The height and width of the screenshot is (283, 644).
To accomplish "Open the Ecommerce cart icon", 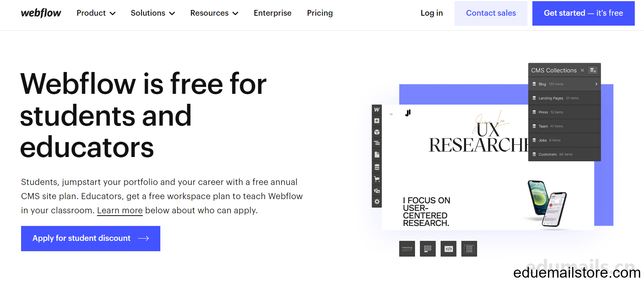I will click(377, 179).
